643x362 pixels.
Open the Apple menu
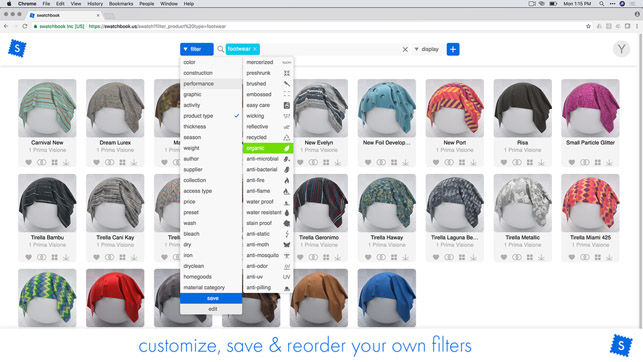9,4
